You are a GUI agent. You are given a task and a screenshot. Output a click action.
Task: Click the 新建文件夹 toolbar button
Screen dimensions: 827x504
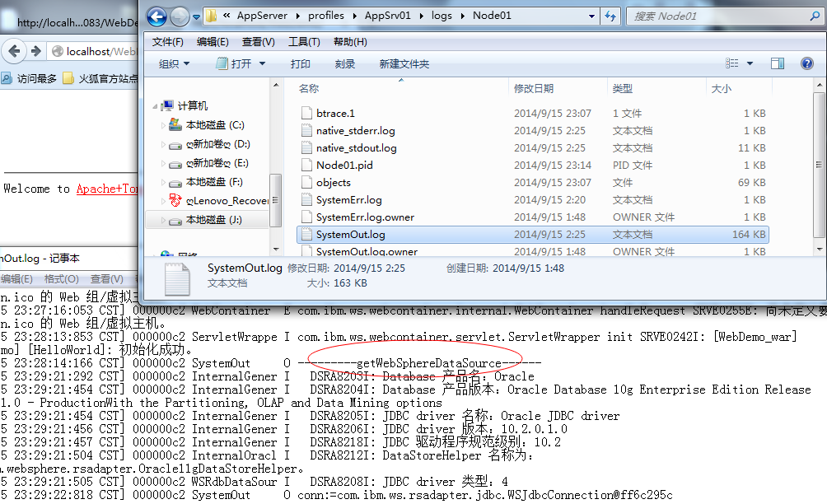404,63
